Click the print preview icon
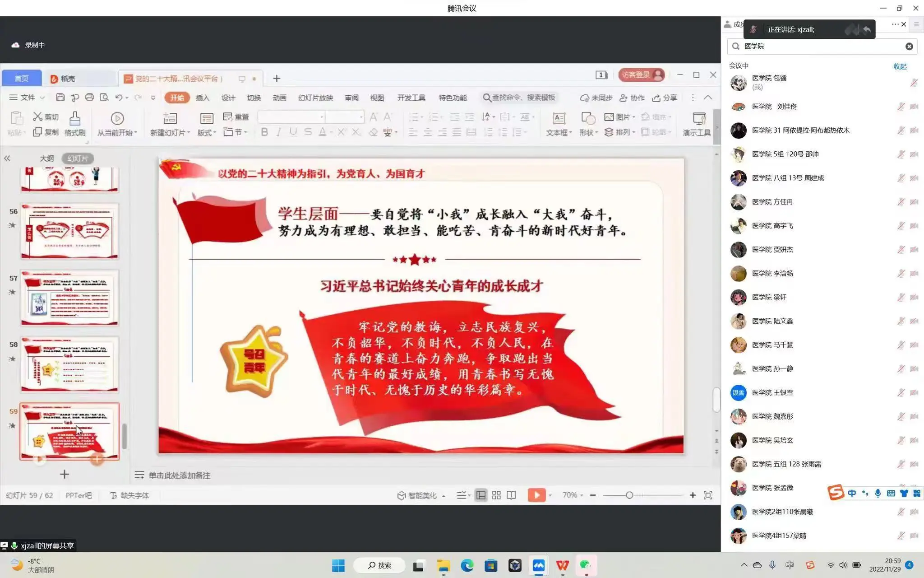924x578 pixels. click(104, 98)
